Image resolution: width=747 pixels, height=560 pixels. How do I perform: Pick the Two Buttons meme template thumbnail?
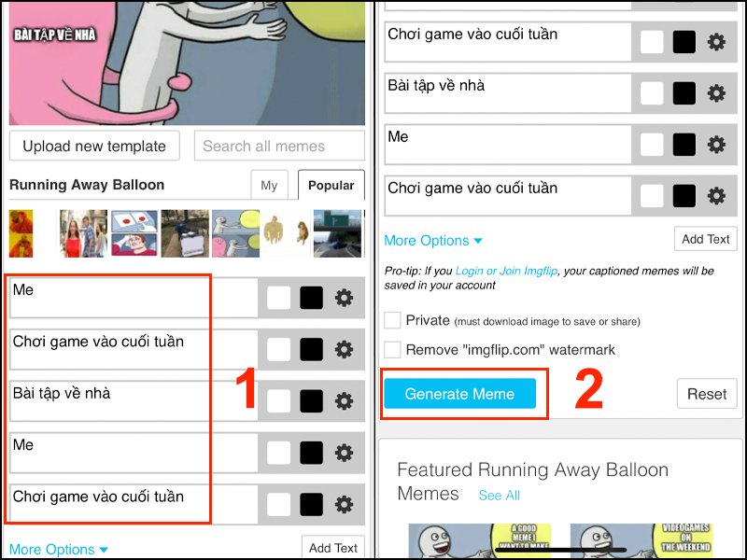134,233
